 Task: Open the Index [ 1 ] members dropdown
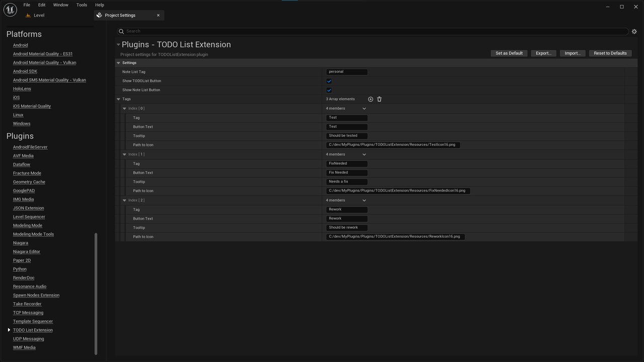(364, 154)
